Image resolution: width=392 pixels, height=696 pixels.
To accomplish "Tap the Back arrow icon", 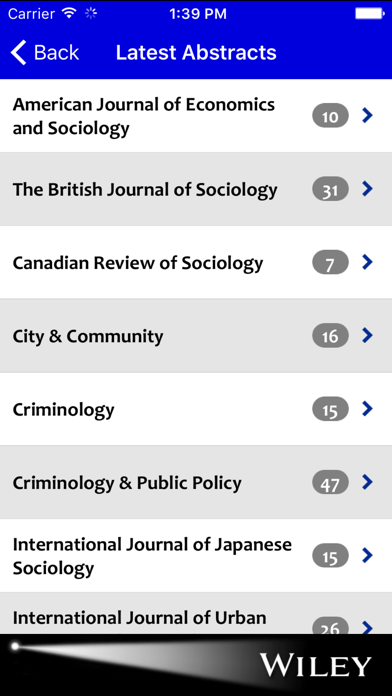I will pos(19,52).
